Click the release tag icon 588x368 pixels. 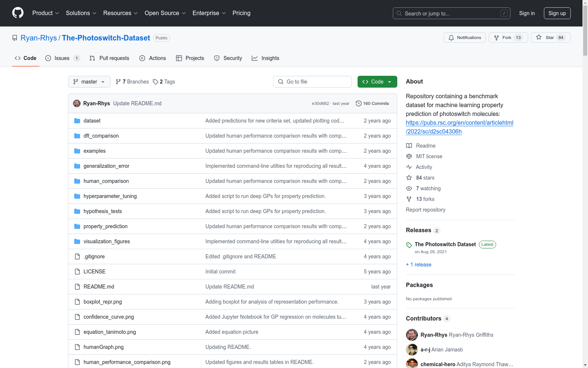tap(409, 245)
